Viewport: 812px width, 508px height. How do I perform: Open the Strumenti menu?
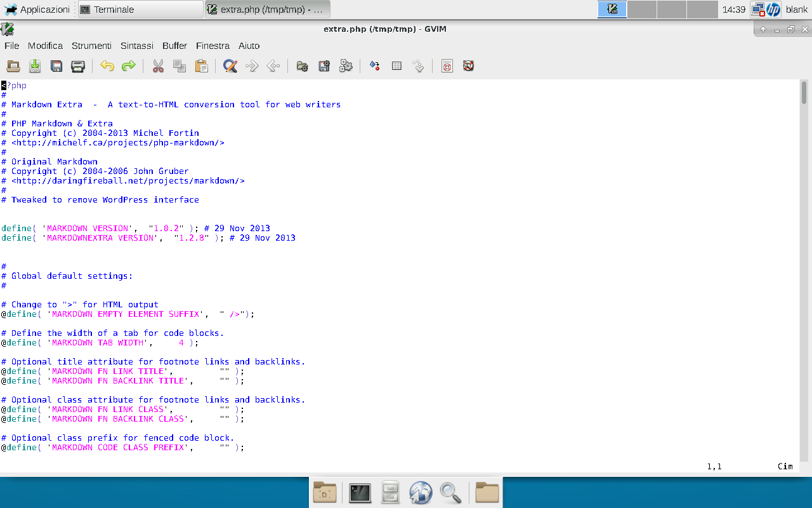[92, 46]
